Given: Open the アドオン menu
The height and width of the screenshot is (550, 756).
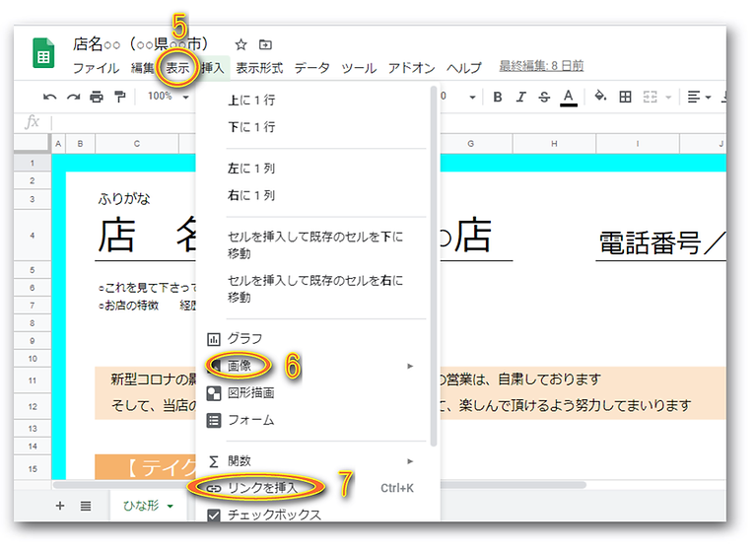Looking at the screenshot, I should pos(411,68).
